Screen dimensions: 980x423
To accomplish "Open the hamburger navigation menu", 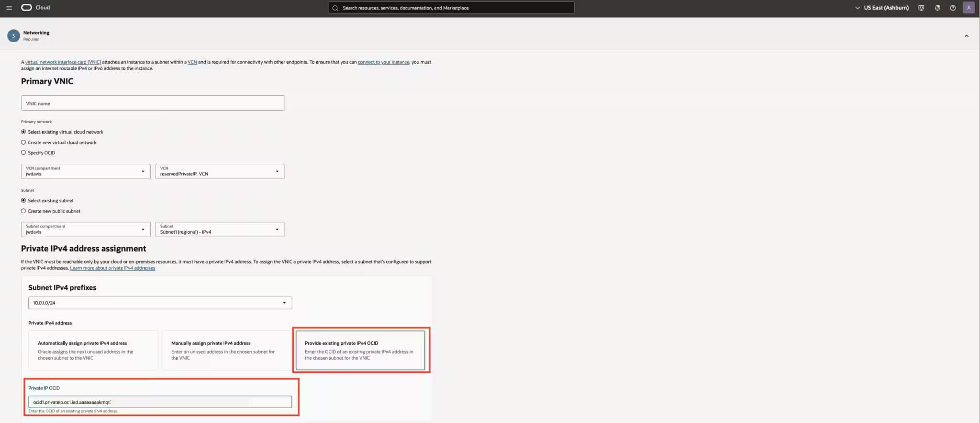I will click(9, 8).
